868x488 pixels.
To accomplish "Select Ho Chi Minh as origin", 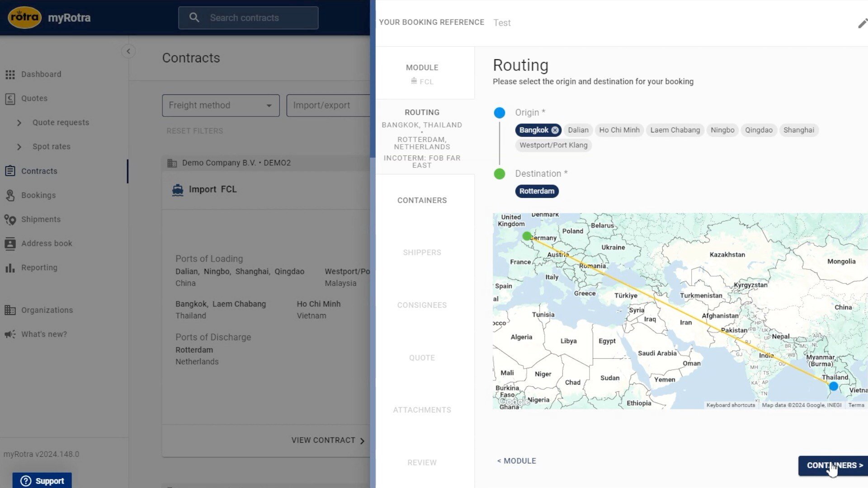I will click(619, 130).
